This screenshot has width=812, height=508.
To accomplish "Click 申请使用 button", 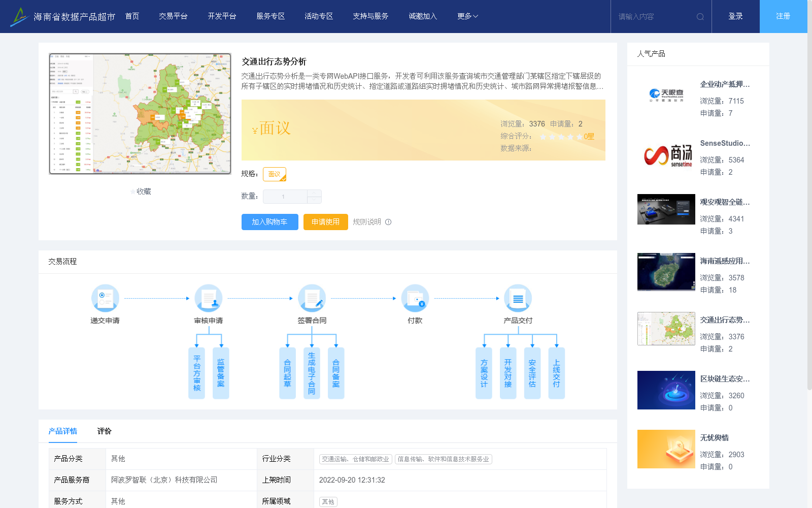I will click(x=325, y=222).
